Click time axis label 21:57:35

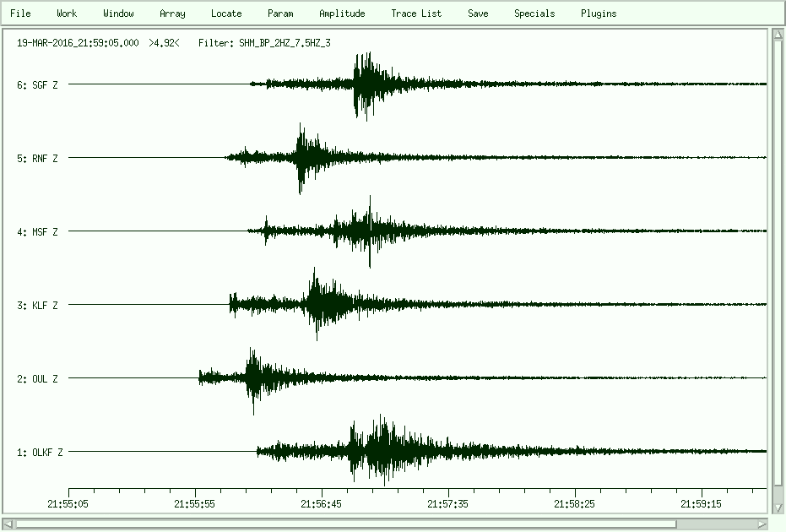coord(447,504)
